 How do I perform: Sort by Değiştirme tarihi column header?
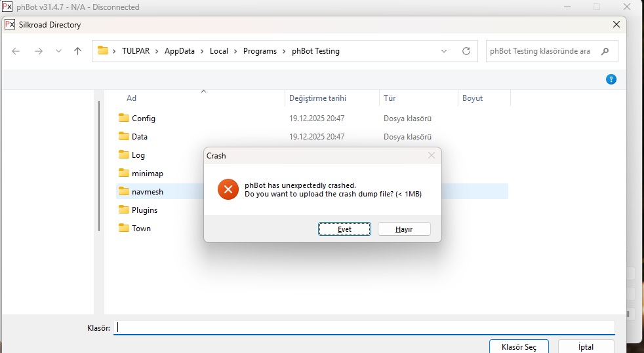click(317, 98)
